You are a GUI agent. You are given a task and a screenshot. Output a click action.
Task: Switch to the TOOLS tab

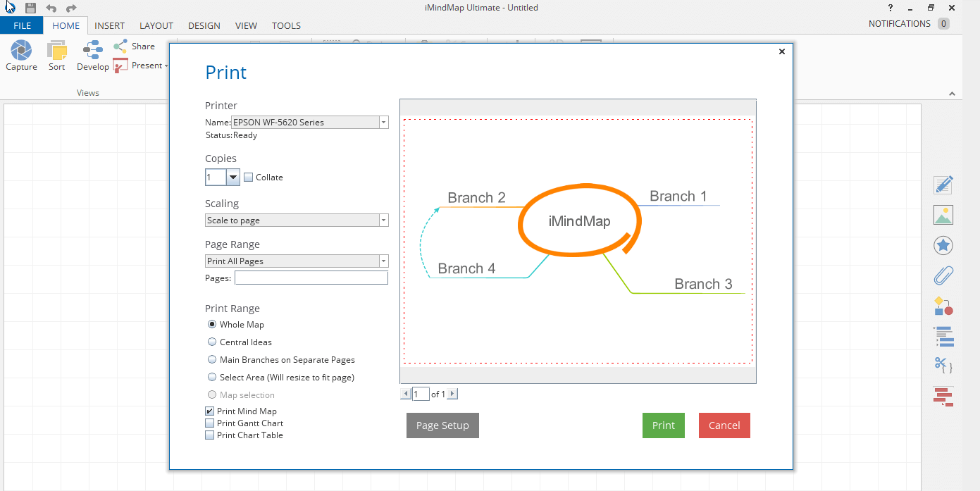coord(286,25)
